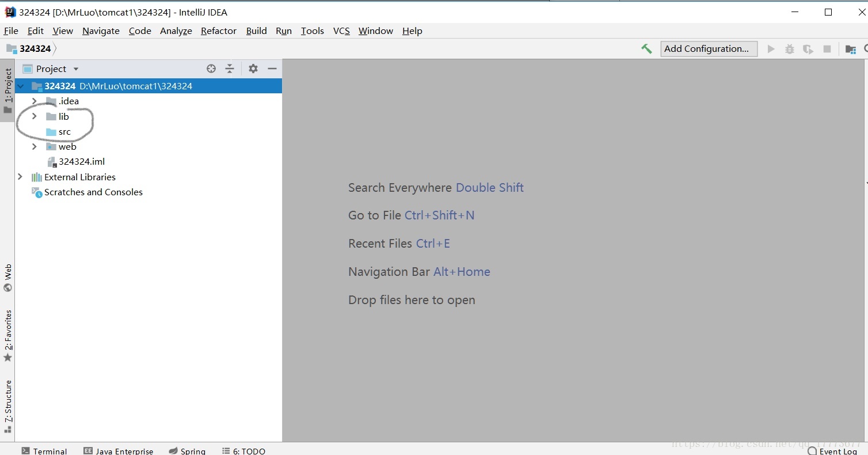
Task: Expand the .idea folder
Action: click(x=35, y=101)
